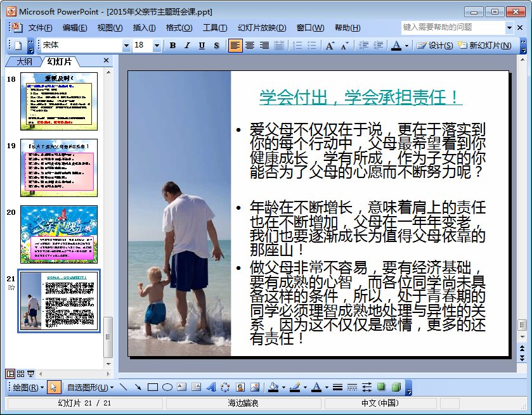Open the 视图(V) menu
Viewport: 532px width, 415px height.
pos(110,28)
